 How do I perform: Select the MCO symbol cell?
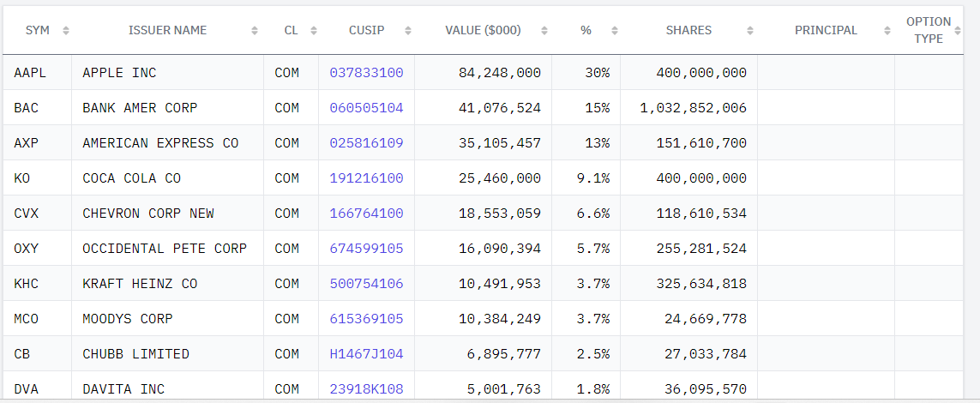click(x=38, y=319)
